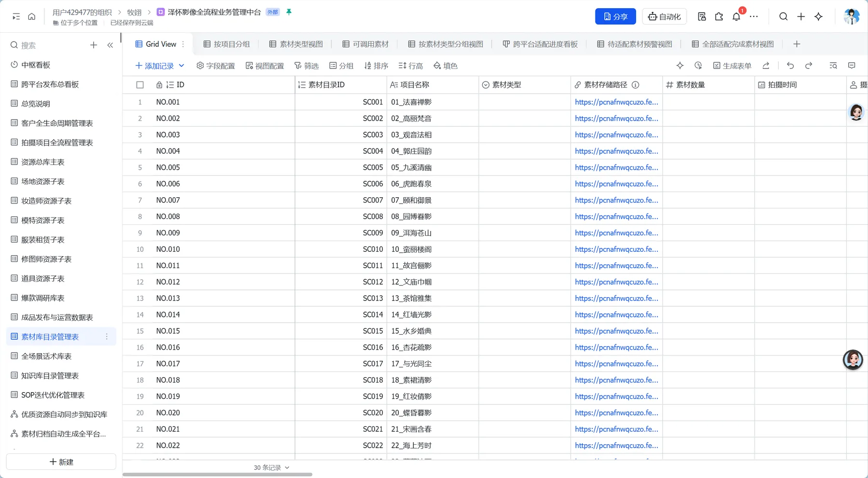The height and width of the screenshot is (478, 868).
Task: Open storage link in NO.001 row
Action: pyautogui.click(x=616, y=102)
